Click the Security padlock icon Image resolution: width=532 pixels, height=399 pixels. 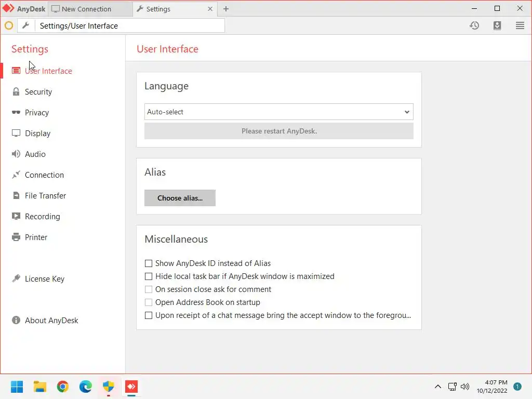coord(16,91)
